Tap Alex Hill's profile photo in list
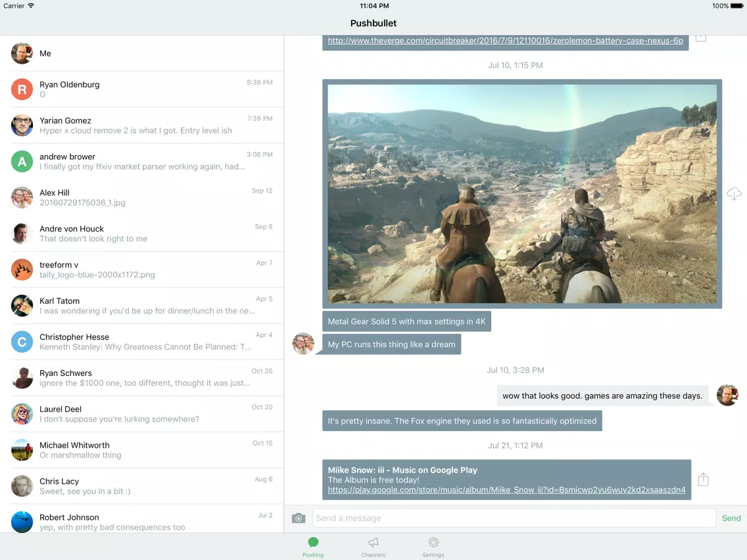Screen dimensions: 747x560 [22, 198]
